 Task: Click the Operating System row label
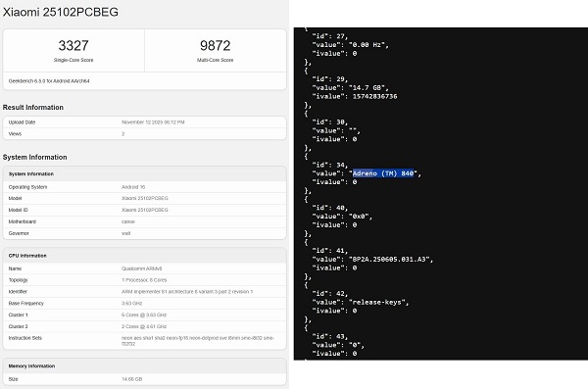(27, 187)
